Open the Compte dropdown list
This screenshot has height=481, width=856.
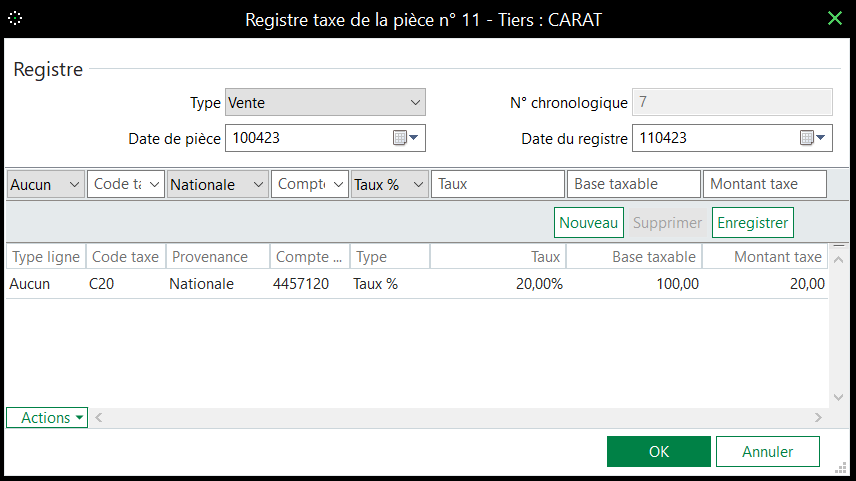point(338,184)
